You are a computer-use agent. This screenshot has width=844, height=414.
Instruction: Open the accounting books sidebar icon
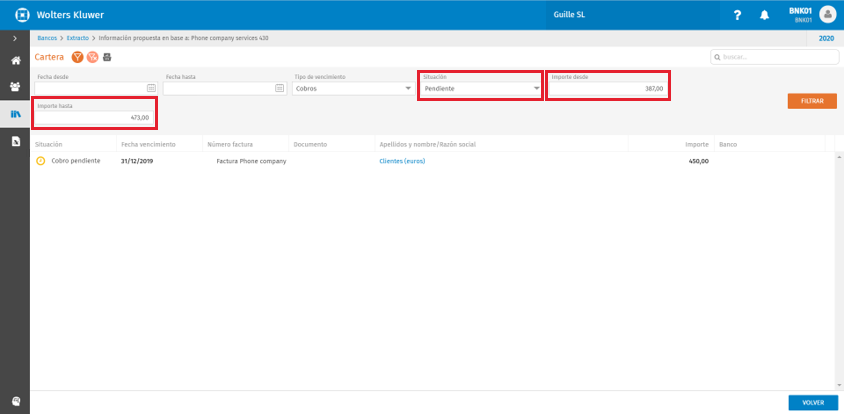tap(15, 114)
